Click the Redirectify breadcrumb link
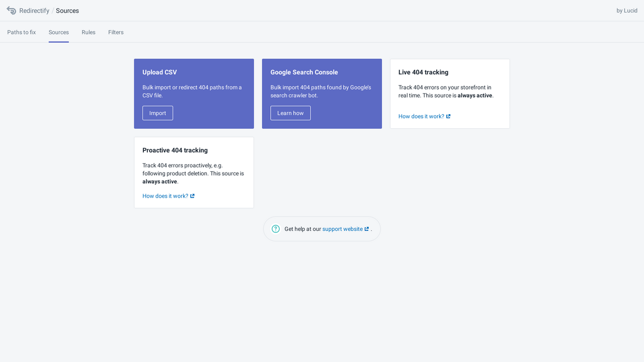Viewport: 644px width, 362px height. coord(34,10)
